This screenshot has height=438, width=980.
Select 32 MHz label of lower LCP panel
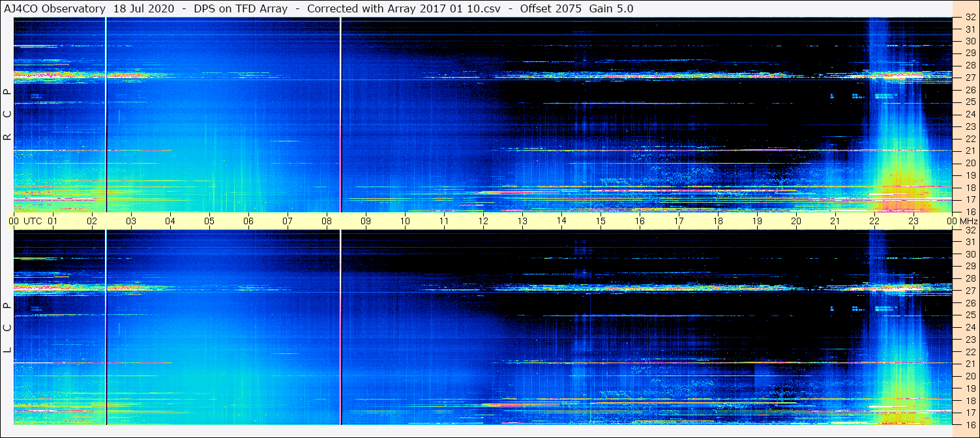point(970,230)
